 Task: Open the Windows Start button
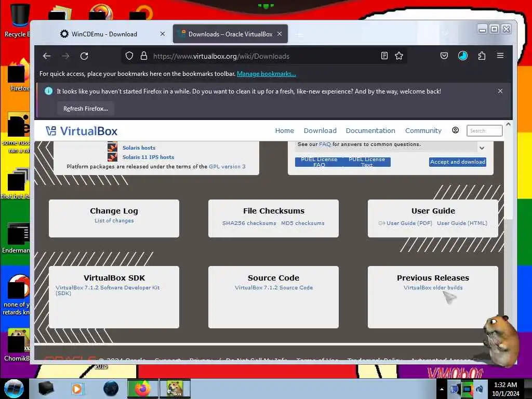14,389
